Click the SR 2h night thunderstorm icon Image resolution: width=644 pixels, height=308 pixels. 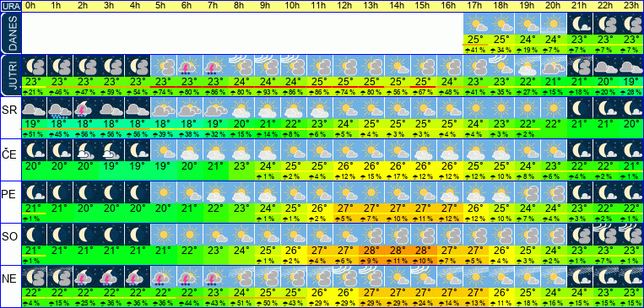85,108
